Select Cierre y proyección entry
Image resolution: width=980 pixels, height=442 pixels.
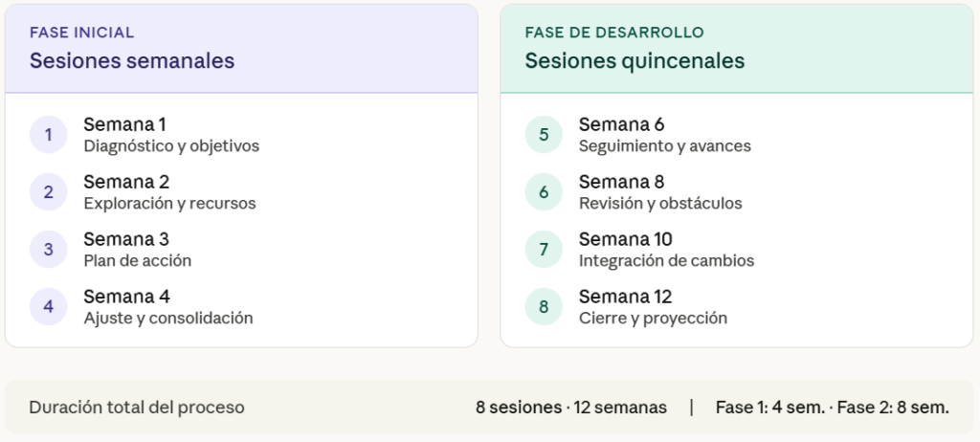coord(653,319)
